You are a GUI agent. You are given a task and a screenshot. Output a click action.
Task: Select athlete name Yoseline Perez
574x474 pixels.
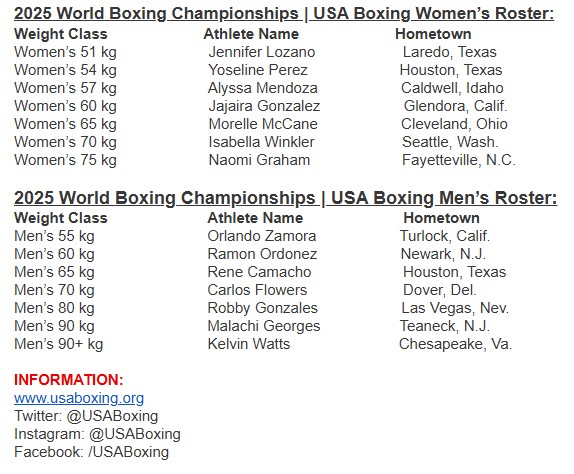(258, 70)
